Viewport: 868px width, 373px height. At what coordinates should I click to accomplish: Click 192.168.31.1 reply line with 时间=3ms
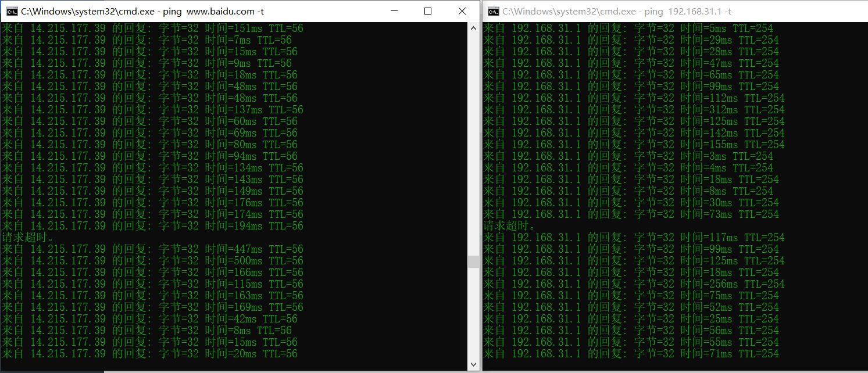pyautogui.click(x=628, y=156)
